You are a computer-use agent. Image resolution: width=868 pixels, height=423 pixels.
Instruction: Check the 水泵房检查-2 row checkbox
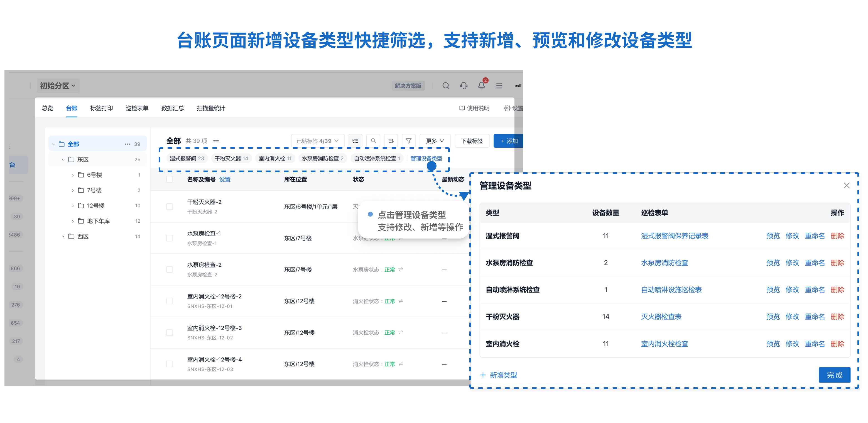click(x=170, y=269)
